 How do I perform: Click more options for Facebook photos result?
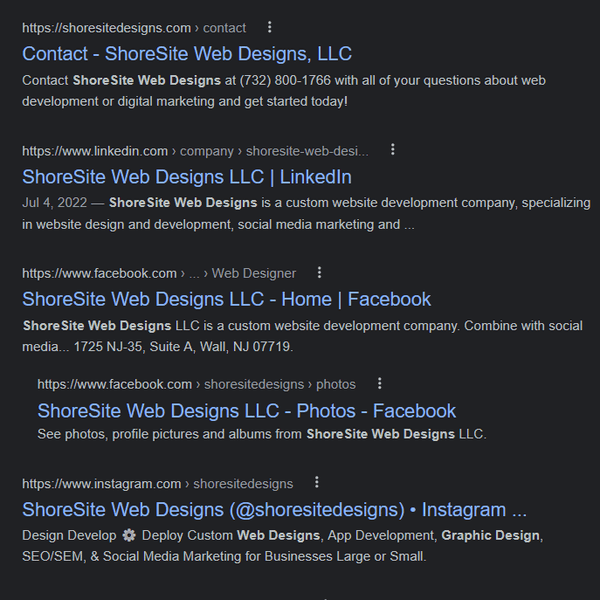pyautogui.click(x=379, y=383)
